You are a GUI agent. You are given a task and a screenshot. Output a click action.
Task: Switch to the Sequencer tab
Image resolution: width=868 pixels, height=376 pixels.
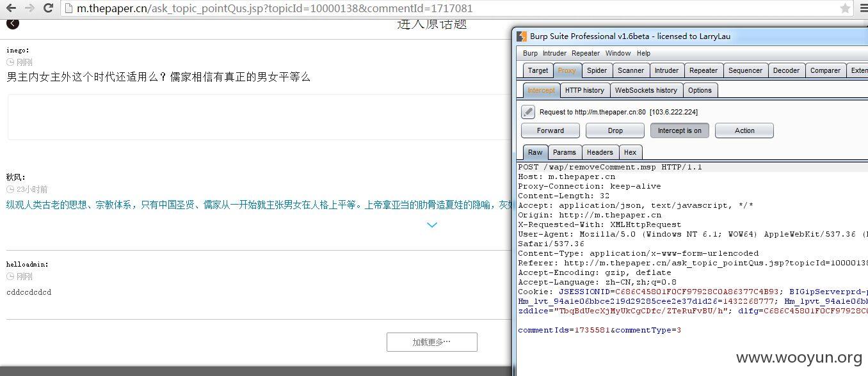click(745, 70)
